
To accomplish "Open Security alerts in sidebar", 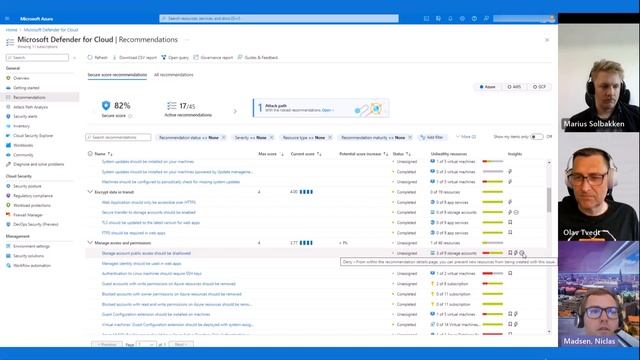I will (25, 116).
